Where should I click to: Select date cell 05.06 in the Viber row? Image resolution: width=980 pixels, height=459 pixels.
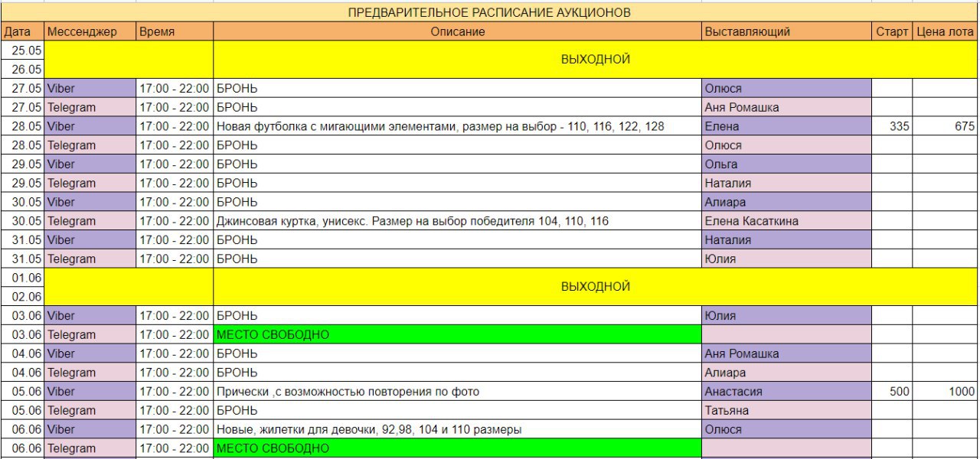(23, 391)
